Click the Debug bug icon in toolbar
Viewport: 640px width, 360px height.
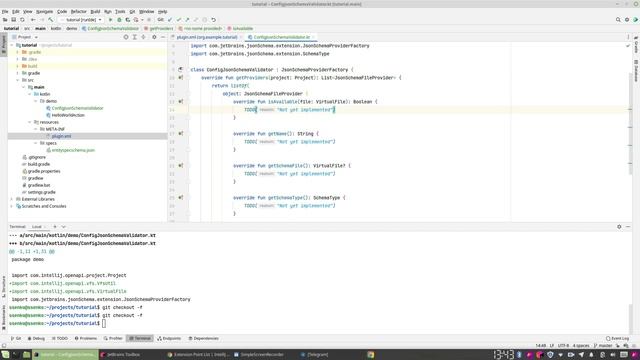click(x=119, y=20)
